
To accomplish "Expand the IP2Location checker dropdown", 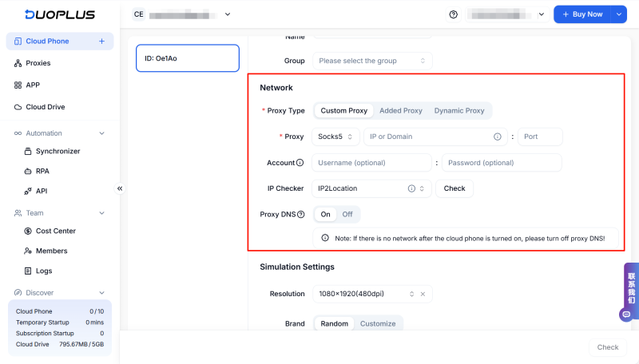I will (x=422, y=188).
